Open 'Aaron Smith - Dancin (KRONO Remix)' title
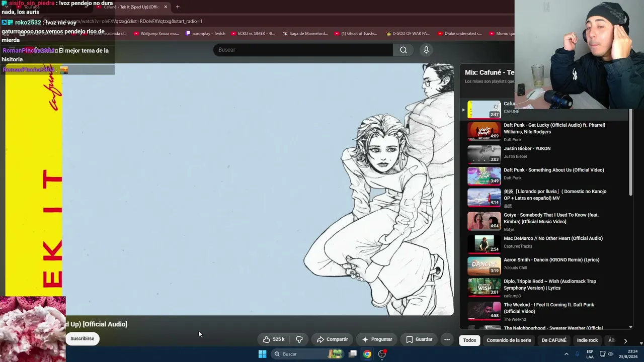The width and height of the screenshot is (644, 362). [x=551, y=260]
